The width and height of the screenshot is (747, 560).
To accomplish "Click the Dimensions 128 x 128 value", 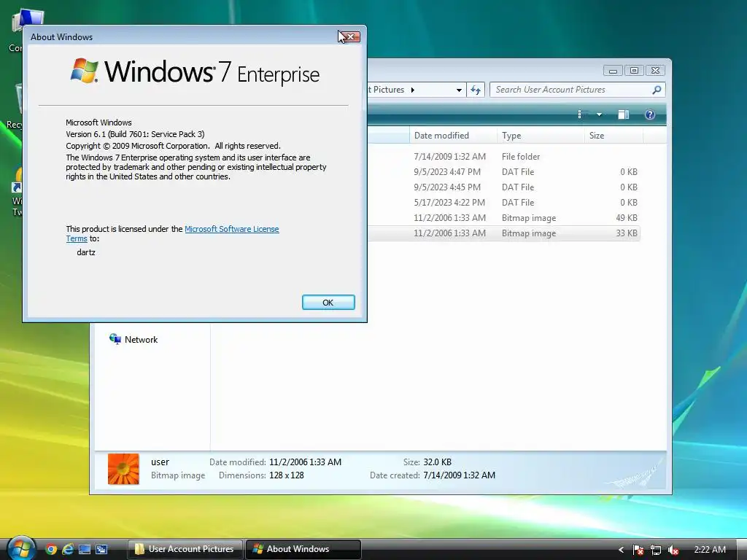I will (286, 475).
